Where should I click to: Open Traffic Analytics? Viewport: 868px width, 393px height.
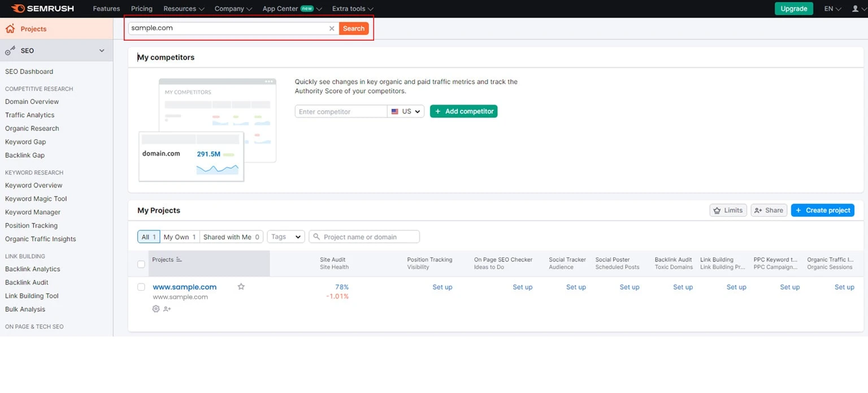(30, 115)
